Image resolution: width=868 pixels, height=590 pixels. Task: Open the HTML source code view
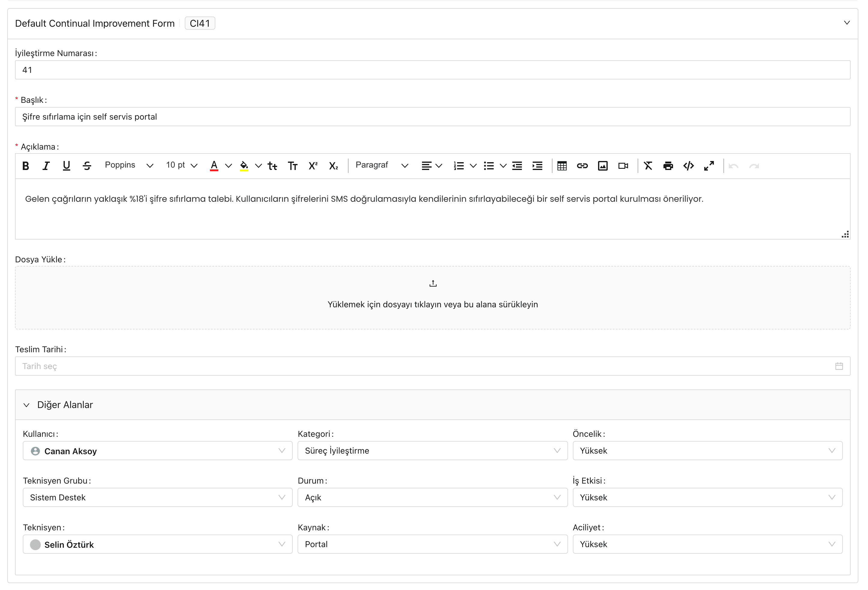[x=689, y=166]
